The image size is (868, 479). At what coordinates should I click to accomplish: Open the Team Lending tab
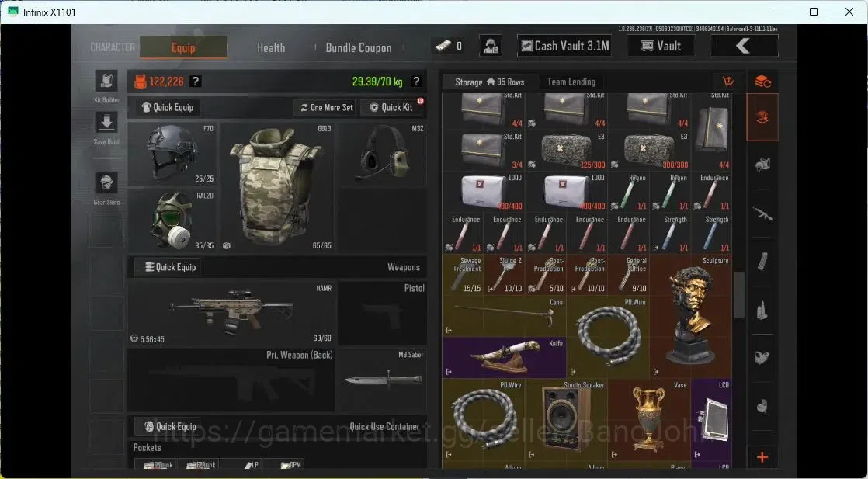click(571, 82)
